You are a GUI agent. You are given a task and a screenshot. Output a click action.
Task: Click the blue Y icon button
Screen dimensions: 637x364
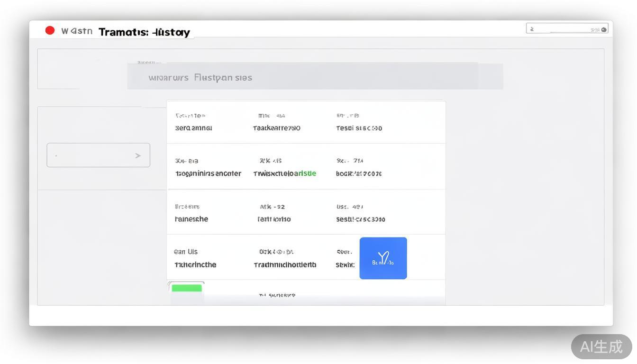(x=383, y=258)
